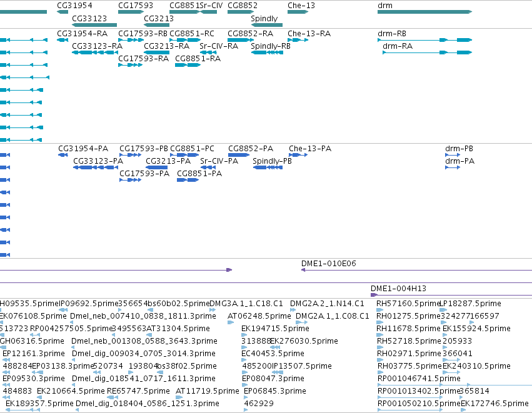Click EST label RH01275.5prime
532x413 pixels.
[408, 316]
